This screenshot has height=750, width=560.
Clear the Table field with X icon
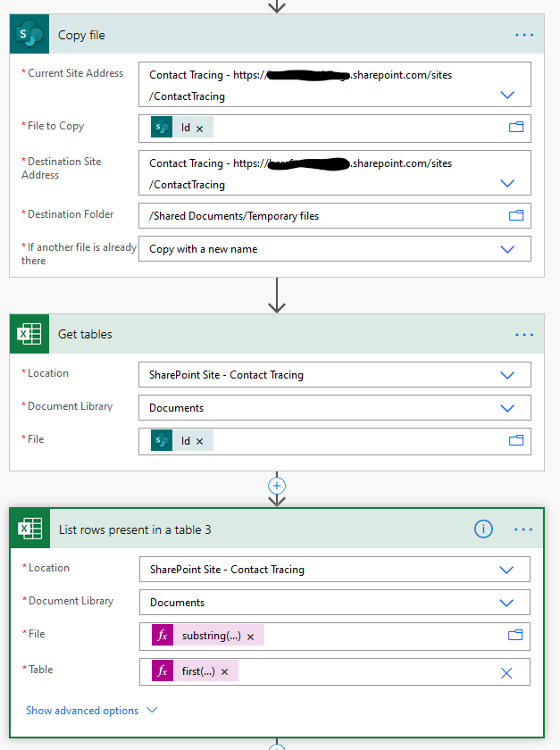(506, 672)
